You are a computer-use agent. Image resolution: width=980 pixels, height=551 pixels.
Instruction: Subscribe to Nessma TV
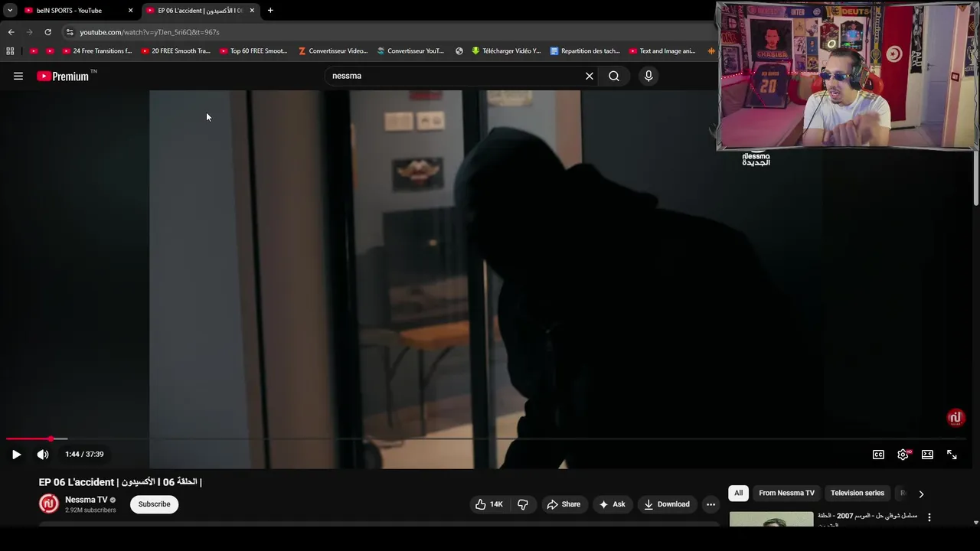(154, 504)
